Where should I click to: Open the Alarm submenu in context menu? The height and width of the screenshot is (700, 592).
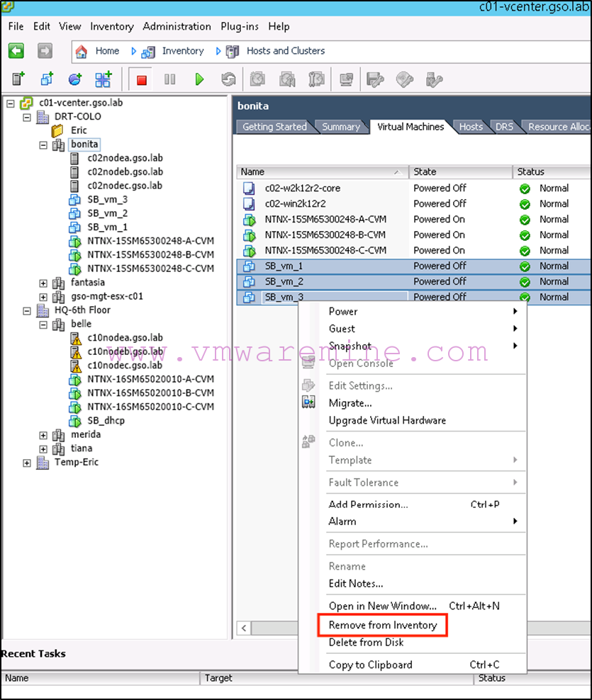click(423, 521)
